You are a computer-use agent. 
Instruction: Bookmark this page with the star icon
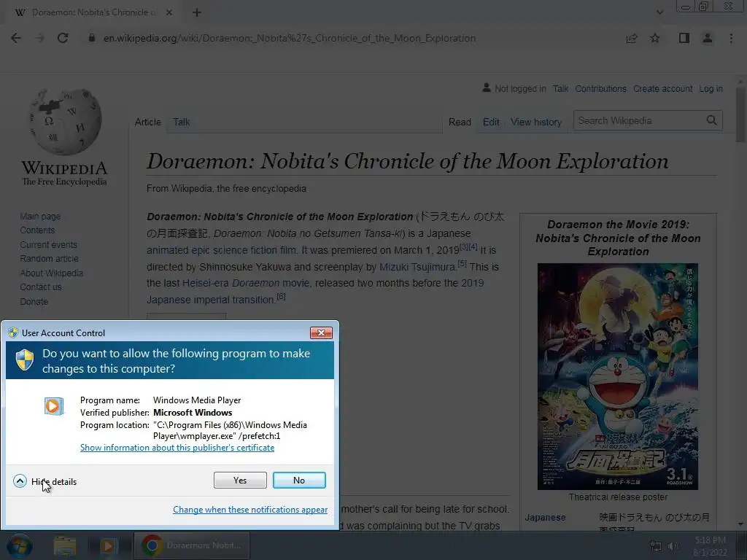pyautogui.click(x=655, y=38)
